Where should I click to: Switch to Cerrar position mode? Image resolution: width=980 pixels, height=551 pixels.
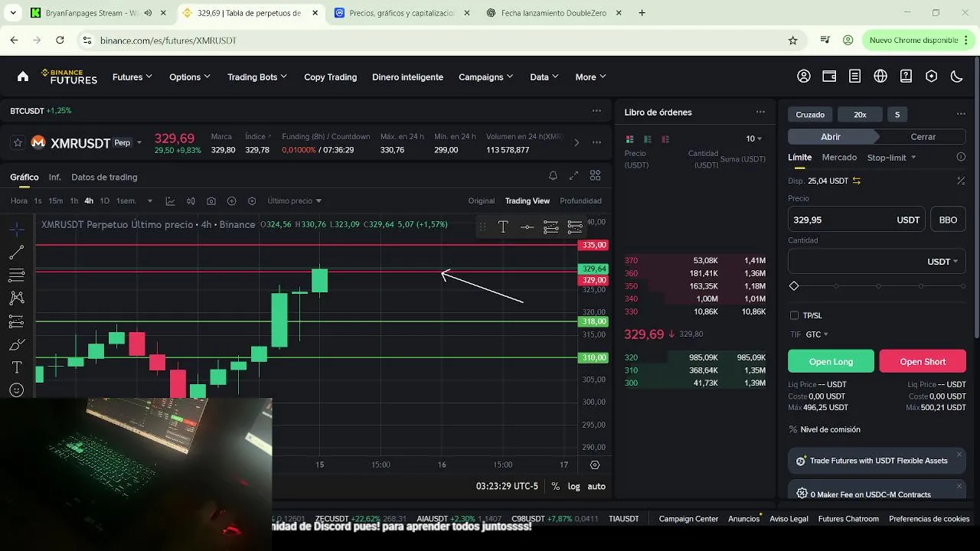coord(923,136)
